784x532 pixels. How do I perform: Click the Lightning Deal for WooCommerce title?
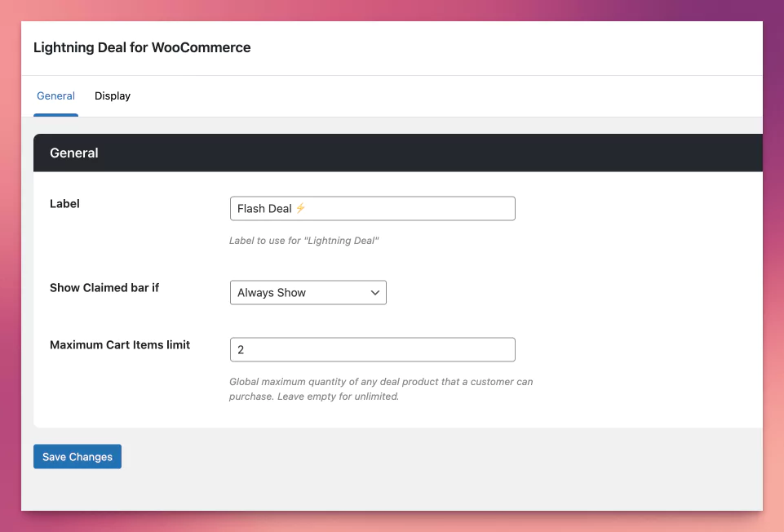tap(142, 47)
